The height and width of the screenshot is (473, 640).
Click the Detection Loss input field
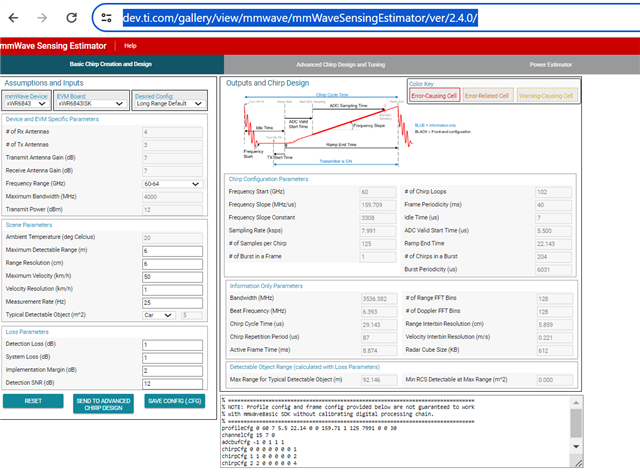(x=172, y=345)
